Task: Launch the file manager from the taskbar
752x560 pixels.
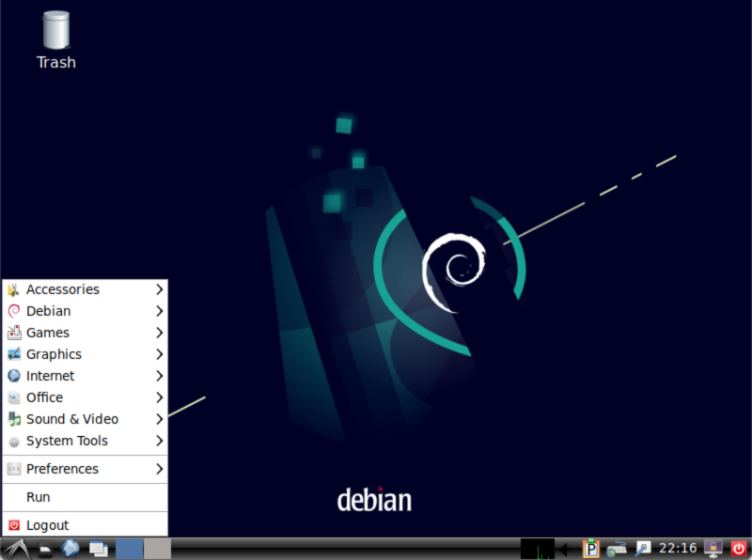Action: click(44, 548)
